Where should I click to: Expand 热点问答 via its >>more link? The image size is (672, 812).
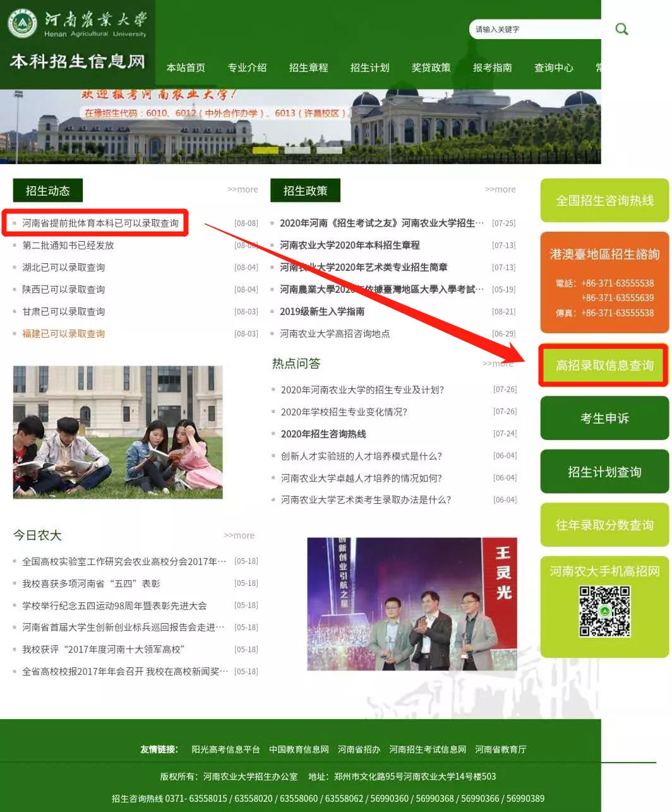point(498,363)
